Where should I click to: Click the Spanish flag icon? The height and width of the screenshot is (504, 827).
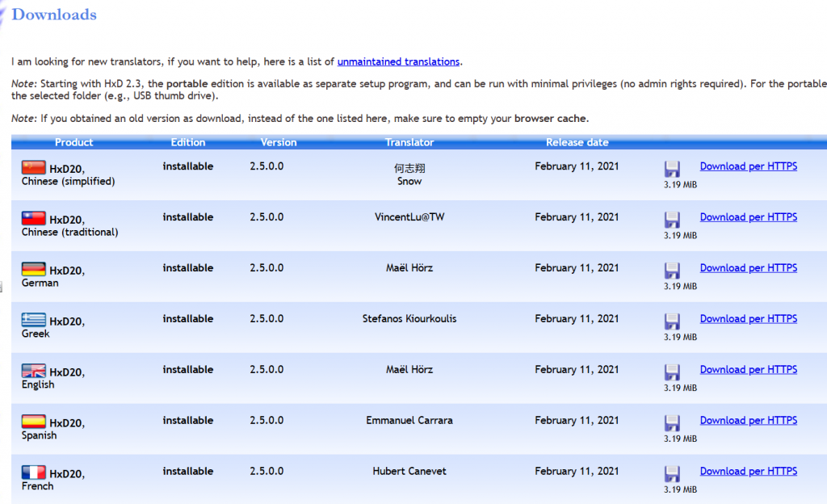(34, 422)
